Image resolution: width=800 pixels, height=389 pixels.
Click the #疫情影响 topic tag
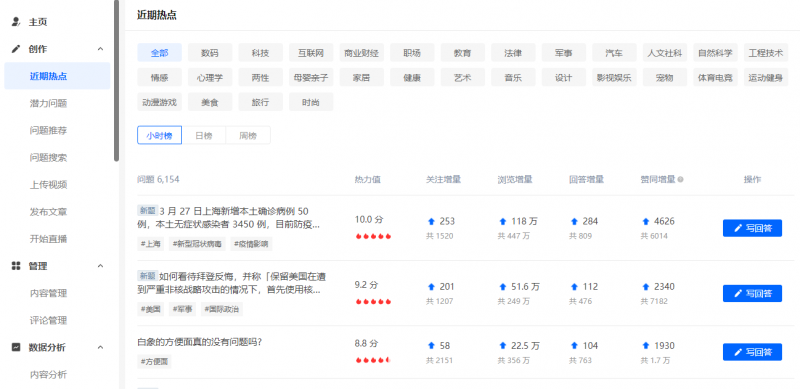(251, 244)
